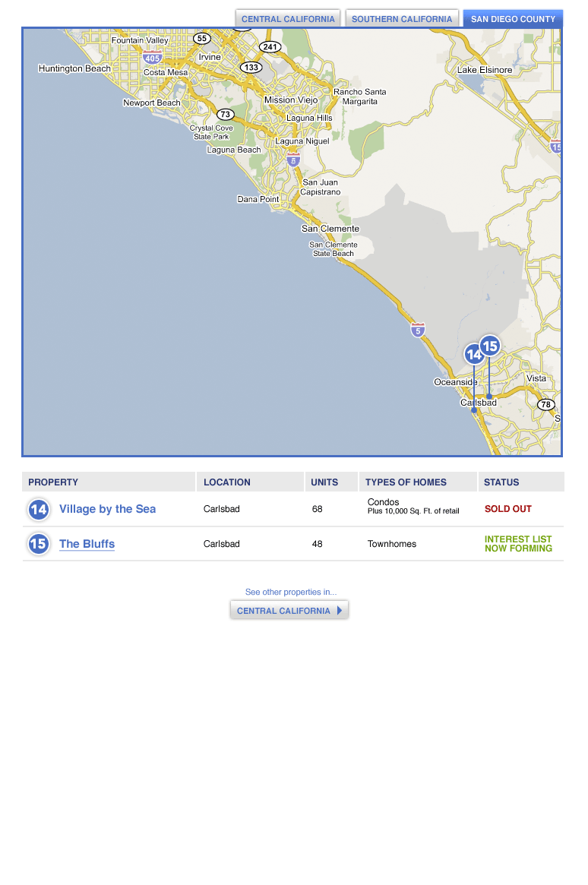Viewport: 588px width, 885px height.
Task: Click the 15 badge beside The Bluffs
Action: [x=39, y=544]
